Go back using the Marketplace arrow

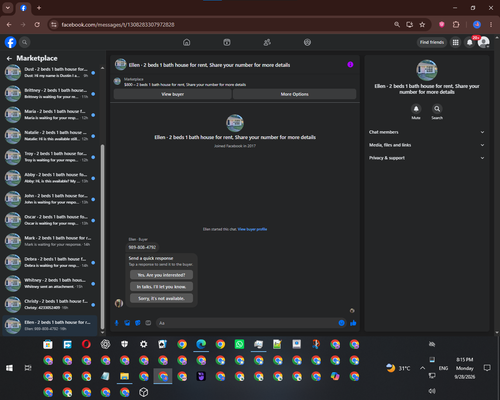pos(9,58)
